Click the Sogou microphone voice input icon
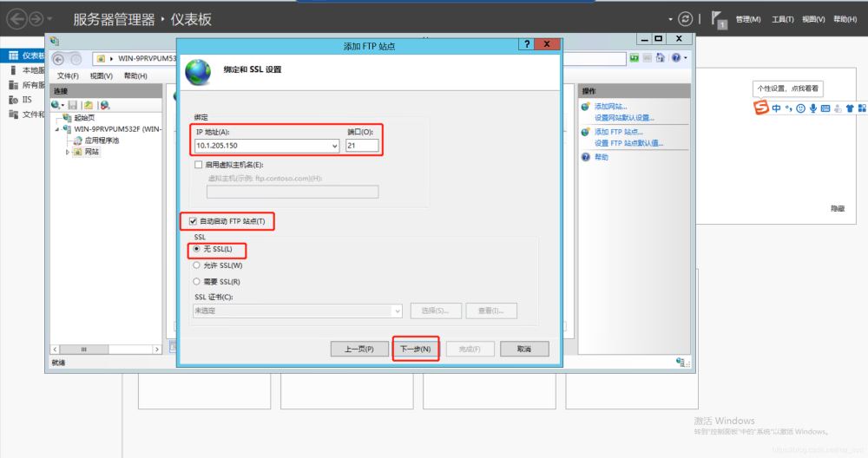The width and height of the screenshot is (868, 458). [x=813, y=108]
